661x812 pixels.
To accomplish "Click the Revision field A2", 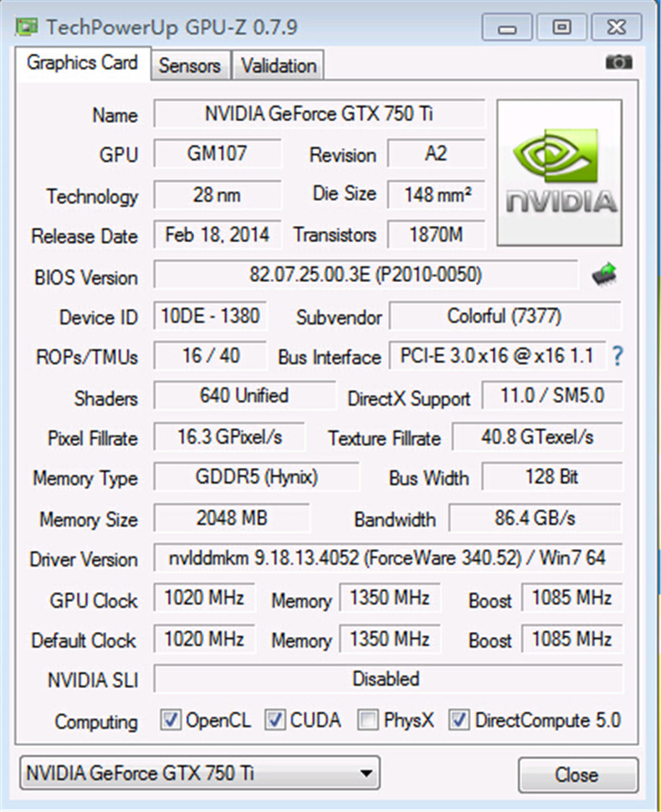I will click(x=437, y=153).
